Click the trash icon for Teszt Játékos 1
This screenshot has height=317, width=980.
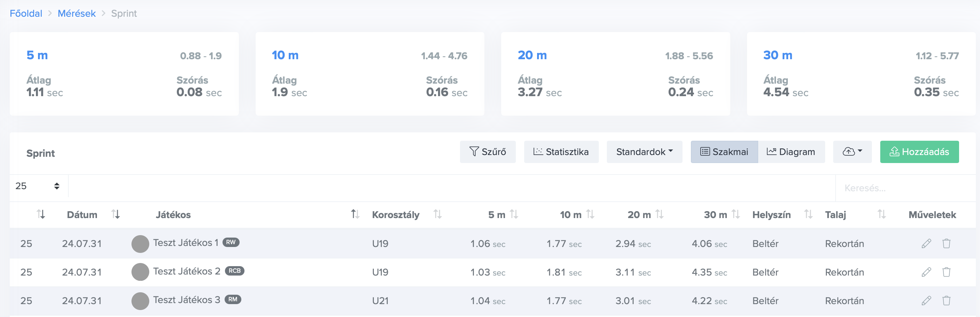(946, 243)
